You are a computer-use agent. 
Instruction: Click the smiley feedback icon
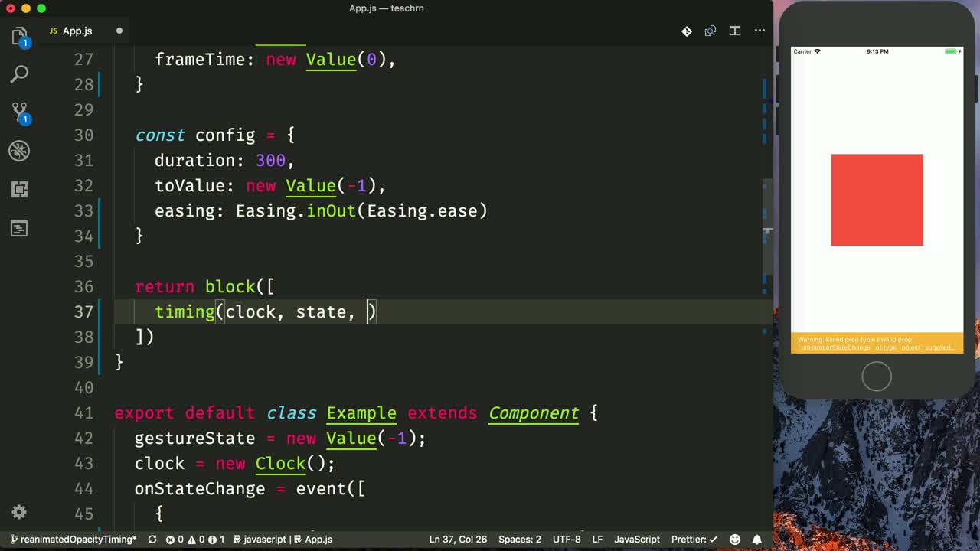pyautogui.click(x=735, y=540)
